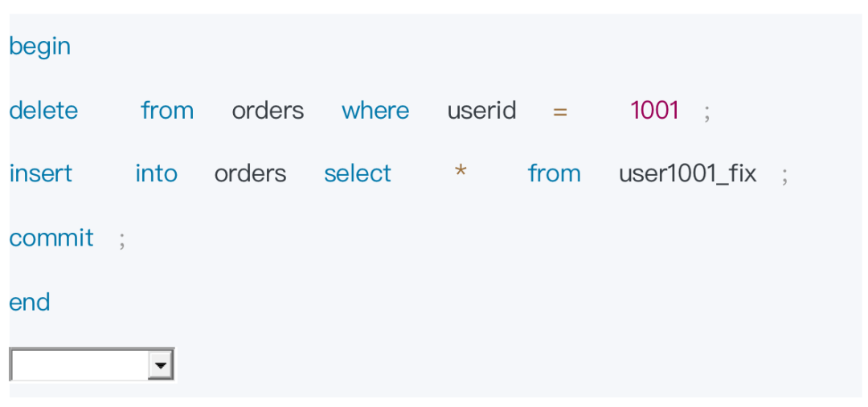Image resolution: width=868 pixels, height=407 pixels.
Task: Click the number 1001 value
Action: (x=655, y=110)
